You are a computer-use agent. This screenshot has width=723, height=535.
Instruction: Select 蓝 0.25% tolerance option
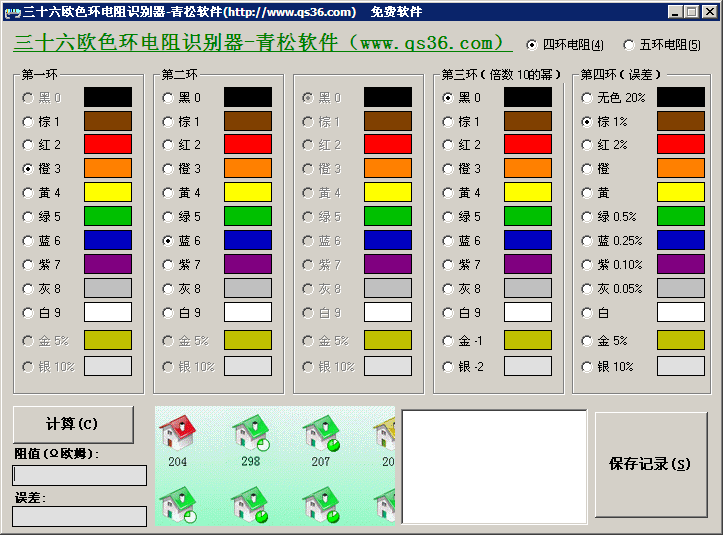click(612, 241)
